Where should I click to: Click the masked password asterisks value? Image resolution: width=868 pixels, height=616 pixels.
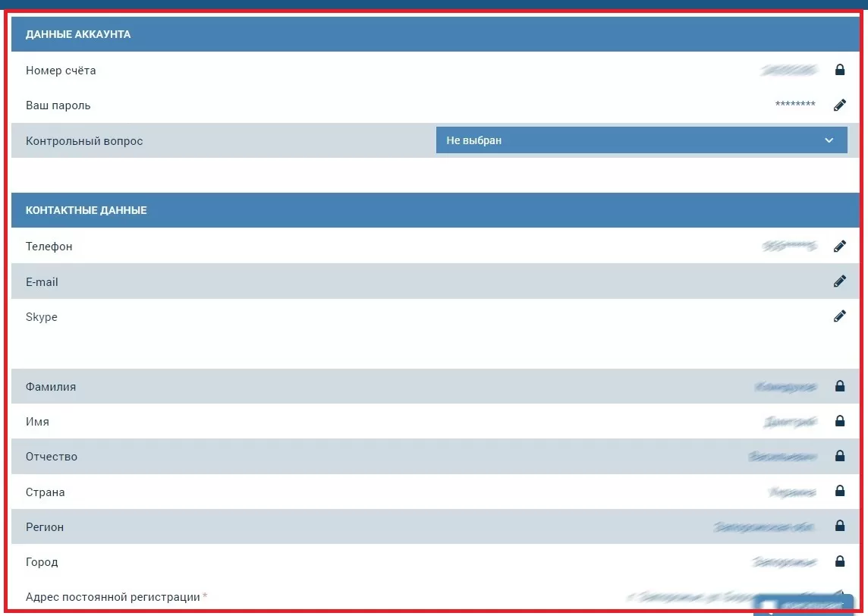point(795,105)
